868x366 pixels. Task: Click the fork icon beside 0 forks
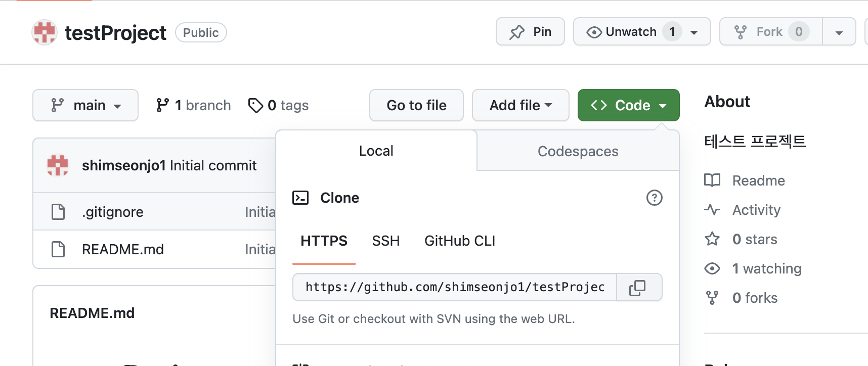point(713,298)
